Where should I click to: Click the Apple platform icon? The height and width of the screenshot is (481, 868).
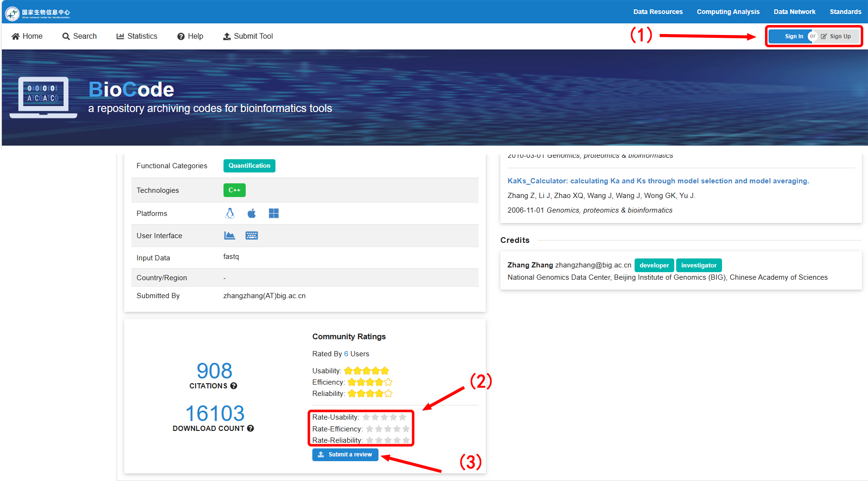pos(251,214)
